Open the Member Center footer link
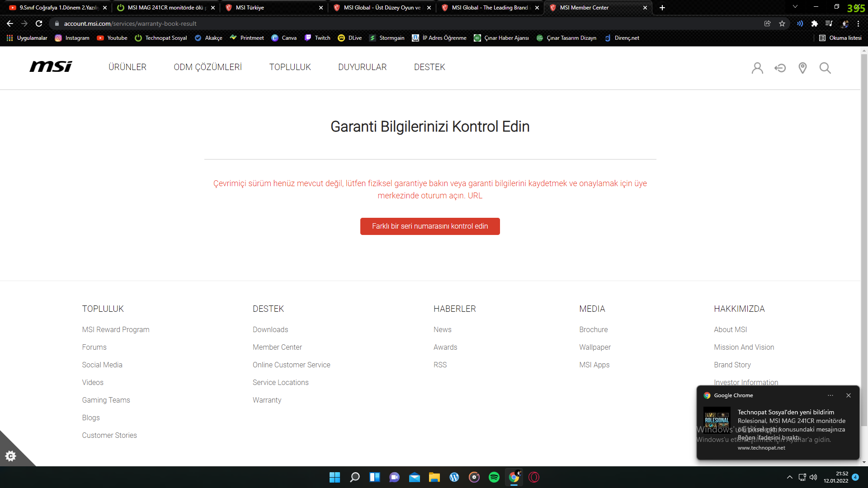868x488 pixels. point(277,347)
